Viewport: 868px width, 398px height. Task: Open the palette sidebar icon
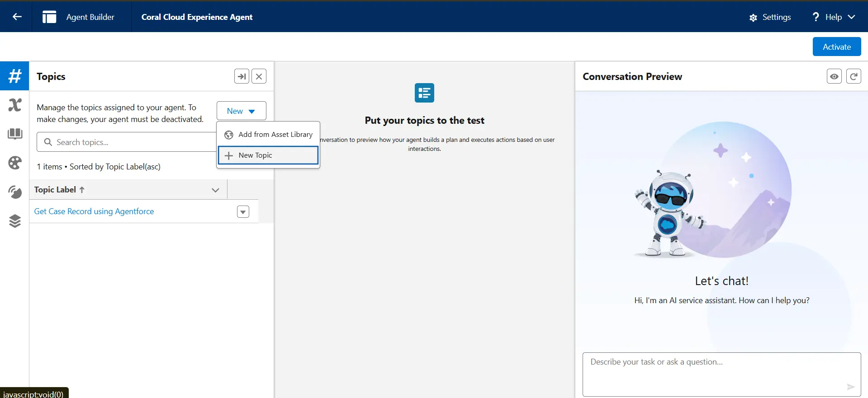click(x=15, y=163)
